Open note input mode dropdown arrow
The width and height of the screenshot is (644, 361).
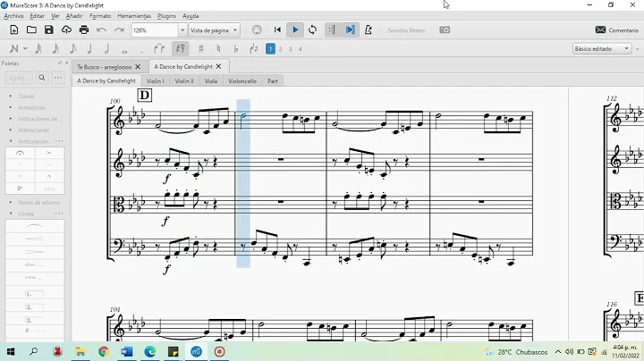point(25,49)
